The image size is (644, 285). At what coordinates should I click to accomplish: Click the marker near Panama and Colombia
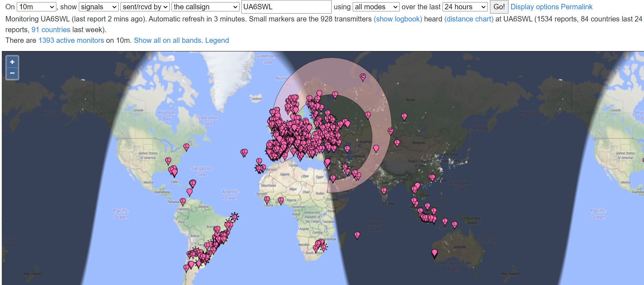coord(183,202)
